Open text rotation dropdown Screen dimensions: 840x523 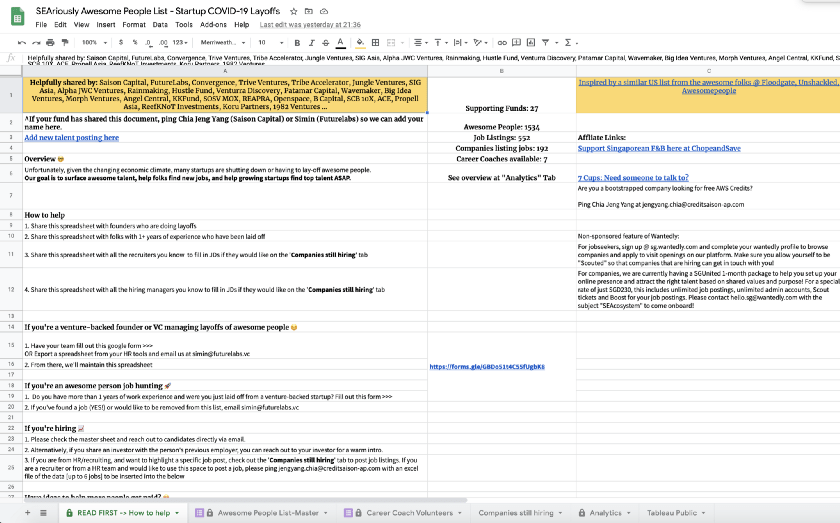coord(481,42)
